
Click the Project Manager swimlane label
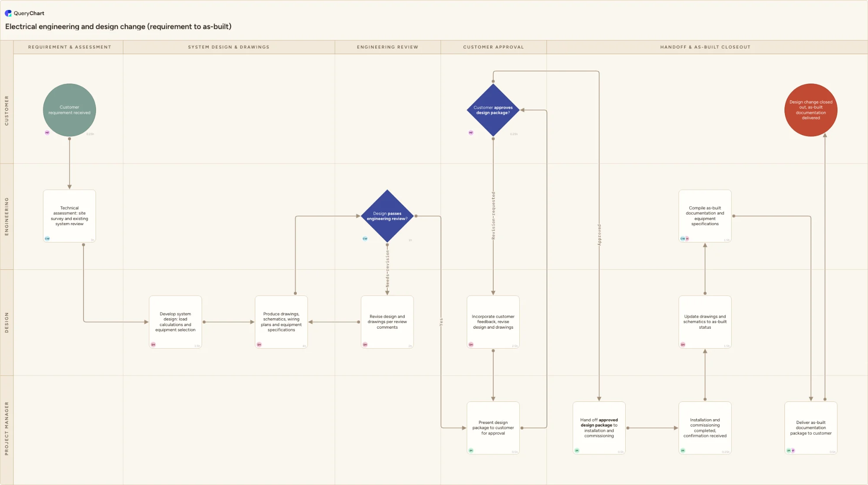[6, 428]
